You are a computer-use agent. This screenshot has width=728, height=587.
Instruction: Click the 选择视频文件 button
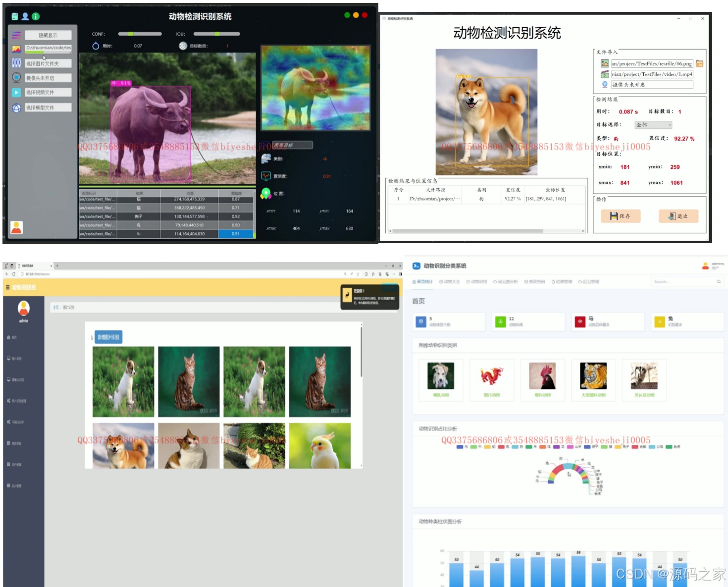click(x=48, y=92)
